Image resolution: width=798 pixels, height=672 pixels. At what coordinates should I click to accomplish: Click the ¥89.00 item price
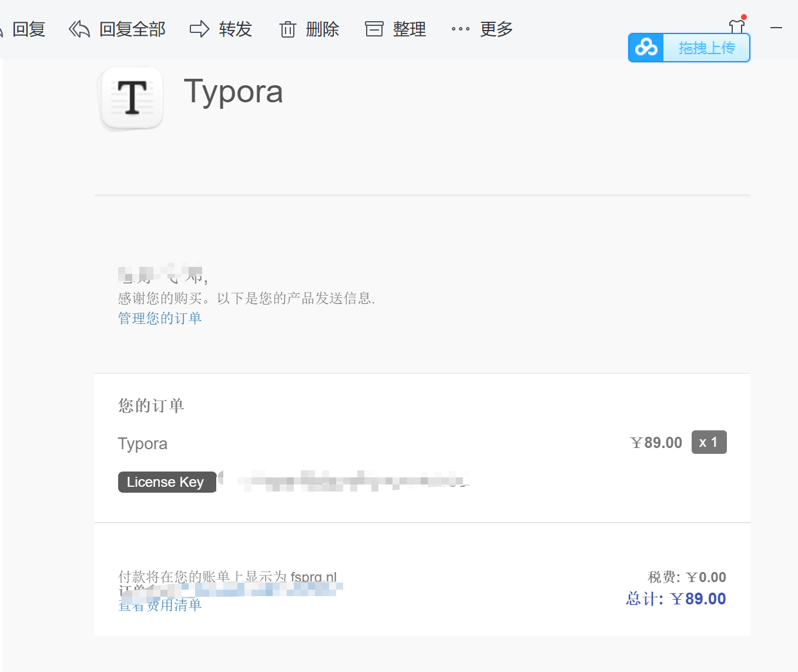click(x=656, y=443)
